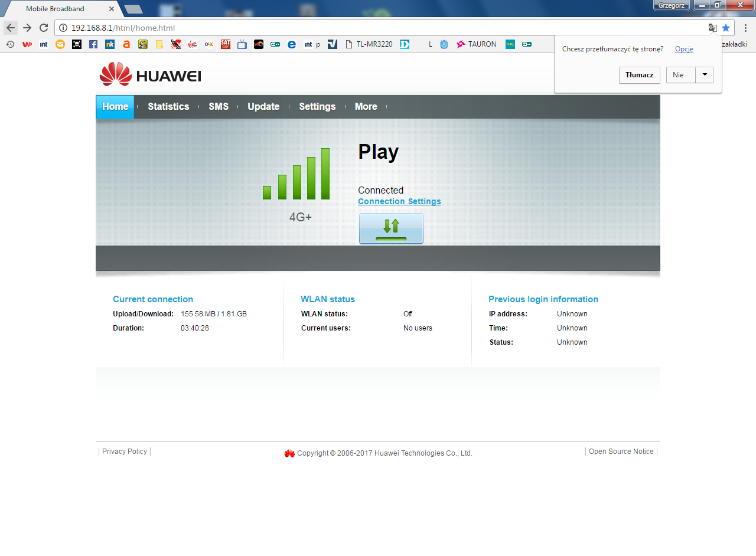
Task: Open the red SAT bookmark icon
Action: coord(225,44)
